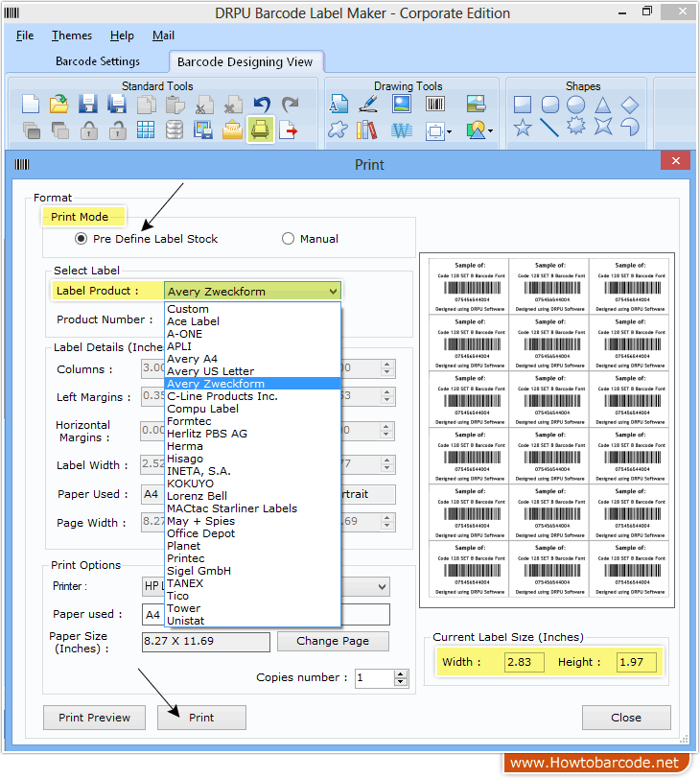Choose TANEX from the label list

tap(252, 583)
